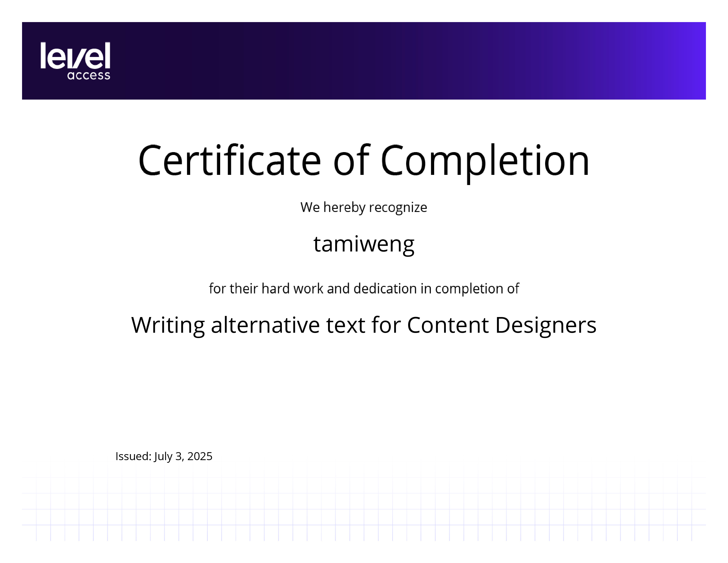Click the "Issued:" label
Screen dimensions: 728x563
tap(133, 456)
